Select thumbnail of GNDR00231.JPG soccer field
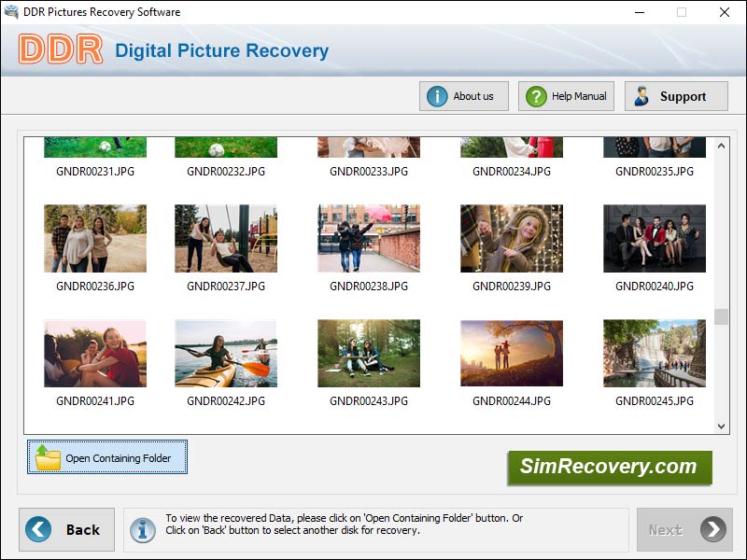747x560 pixels. click(x=95, y=147)
